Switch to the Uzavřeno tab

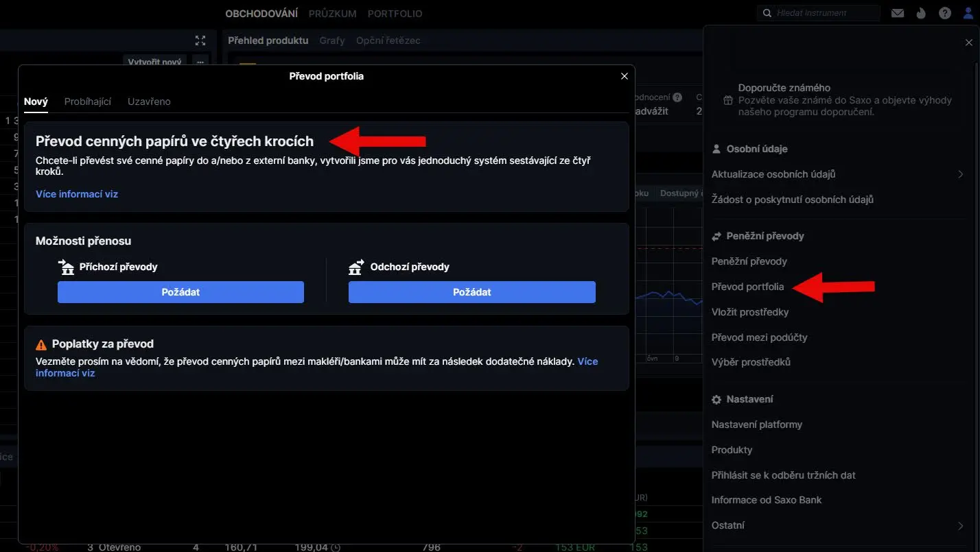149,101
